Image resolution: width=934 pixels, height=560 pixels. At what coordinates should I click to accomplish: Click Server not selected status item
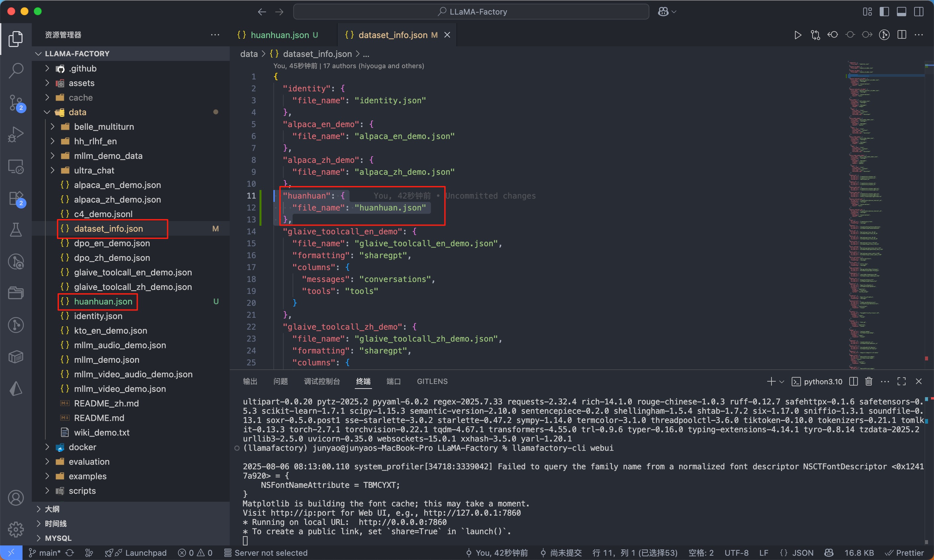(x=266, y=553)
